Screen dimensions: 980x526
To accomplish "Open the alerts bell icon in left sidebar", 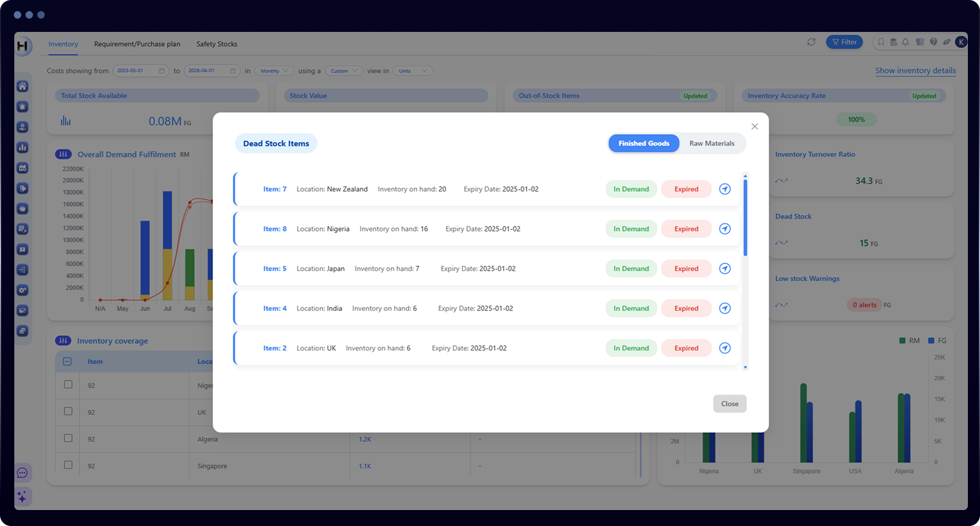I will 23,107.
